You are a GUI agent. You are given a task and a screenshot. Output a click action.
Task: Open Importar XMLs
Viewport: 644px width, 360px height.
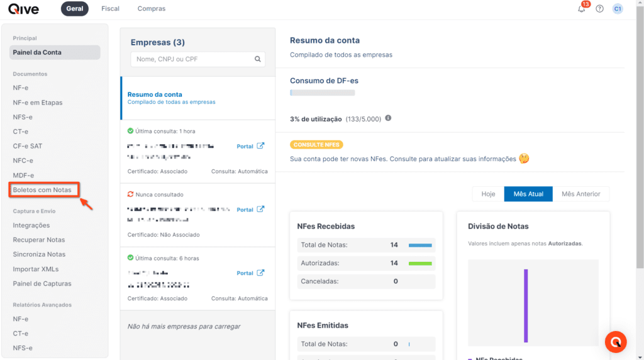36,269
